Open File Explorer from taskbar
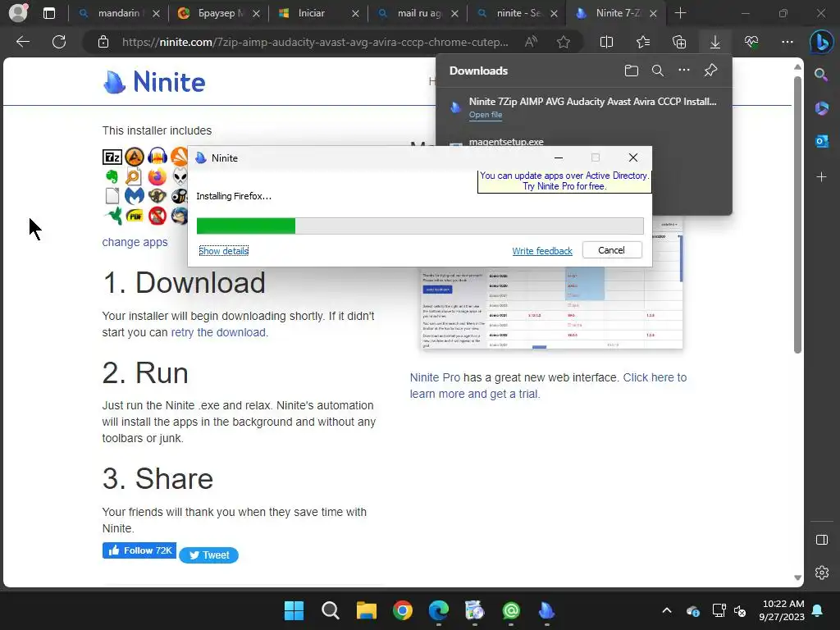 point(367,610)
